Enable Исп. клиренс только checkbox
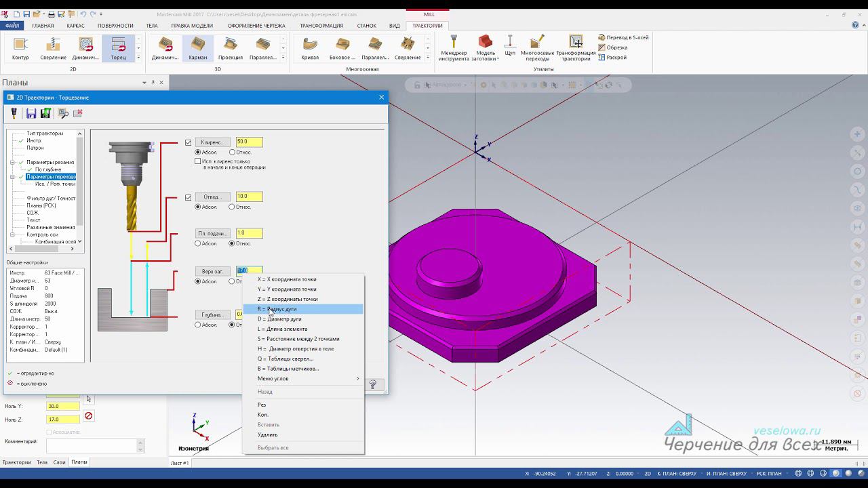Screen dimensions: 868x488 [198, 161]
